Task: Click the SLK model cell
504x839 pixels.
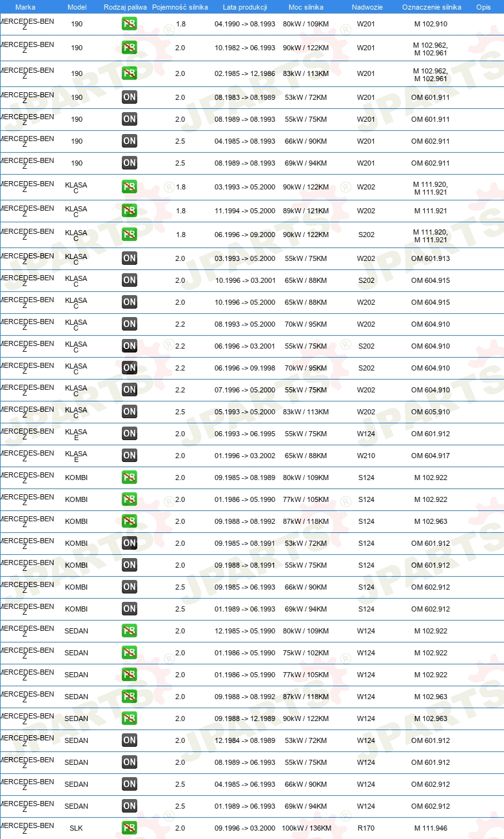Action: [x=76, y=829]
